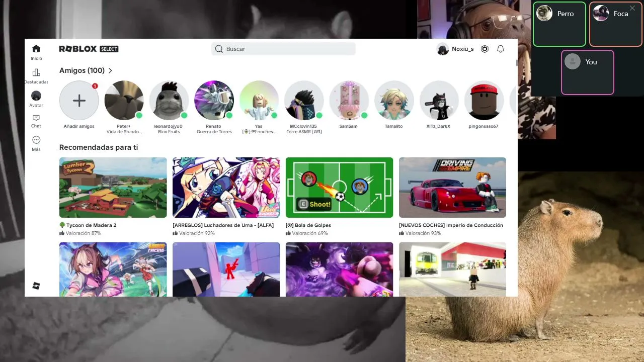Open the Bola de Golpes soccer thumbnail
This screenshot has width=644, height=362.
[340, 188]
